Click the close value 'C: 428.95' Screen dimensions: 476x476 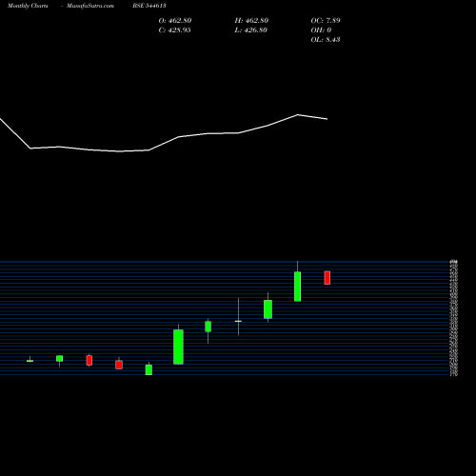pyautogui.click(x=174, y=30)
